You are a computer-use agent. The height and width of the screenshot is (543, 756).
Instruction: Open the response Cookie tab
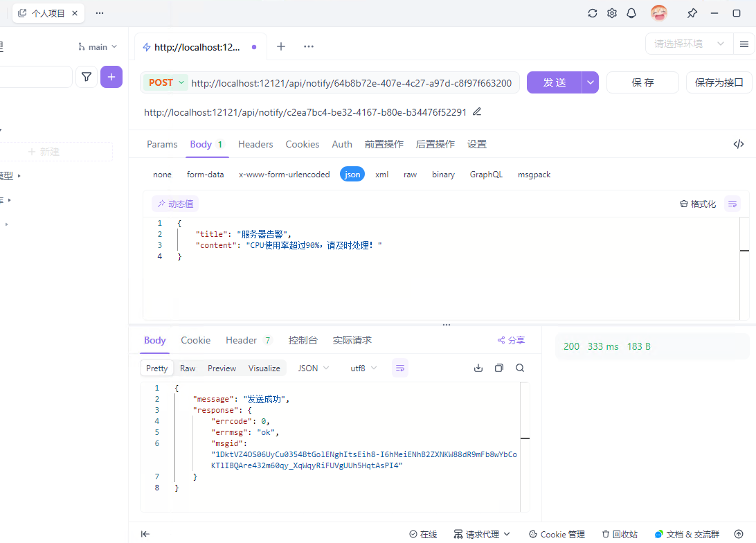pyautogui.click(x=195, y=340)
